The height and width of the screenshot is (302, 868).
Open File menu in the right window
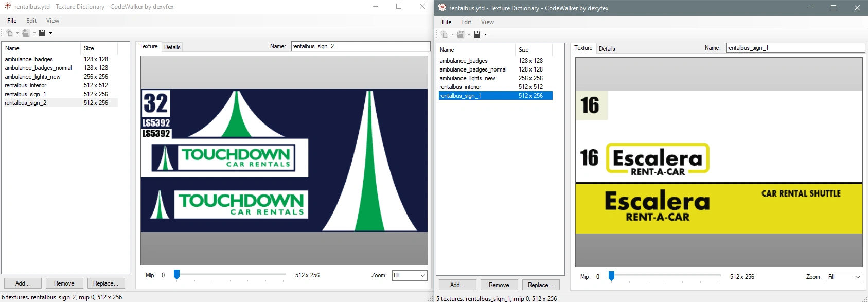coord(447,22)
